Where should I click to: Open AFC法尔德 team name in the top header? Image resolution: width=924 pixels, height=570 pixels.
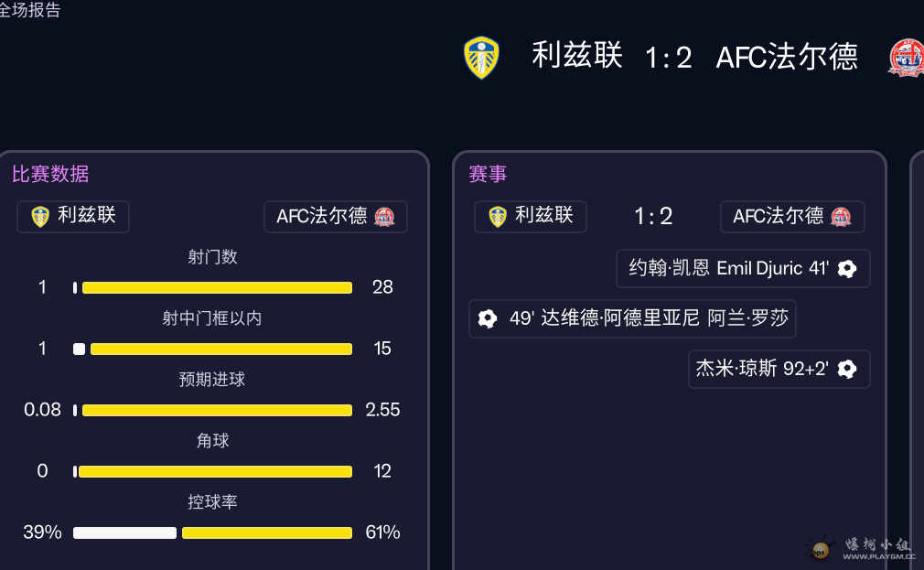click(787, 57)
